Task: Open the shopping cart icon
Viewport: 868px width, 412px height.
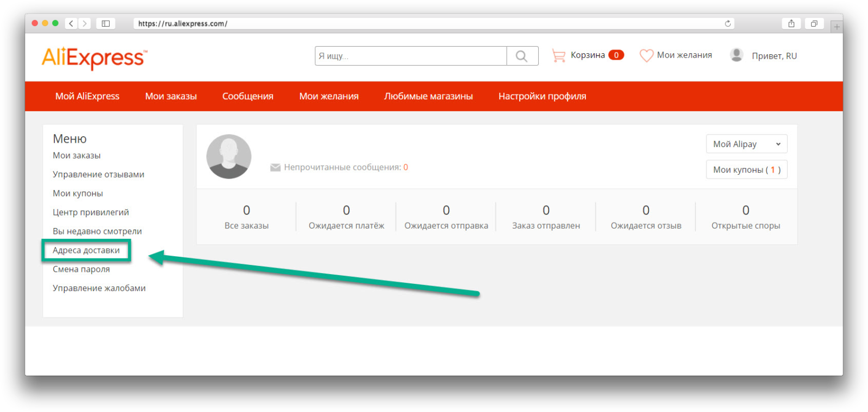Action: (558, 55)
